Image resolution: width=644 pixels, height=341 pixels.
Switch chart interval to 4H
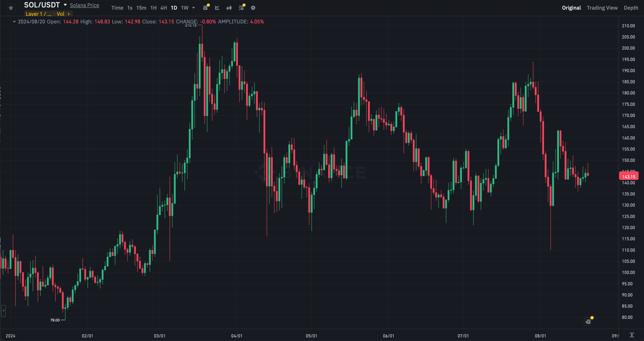pyautogui.click(x=163, y=8)
